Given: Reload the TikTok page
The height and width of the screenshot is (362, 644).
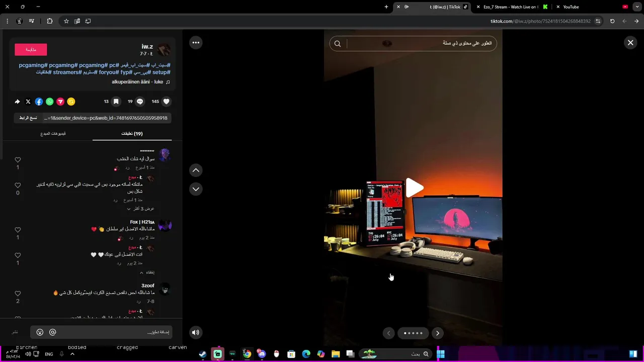Looking at the screenshot, I should coord(612,21).
